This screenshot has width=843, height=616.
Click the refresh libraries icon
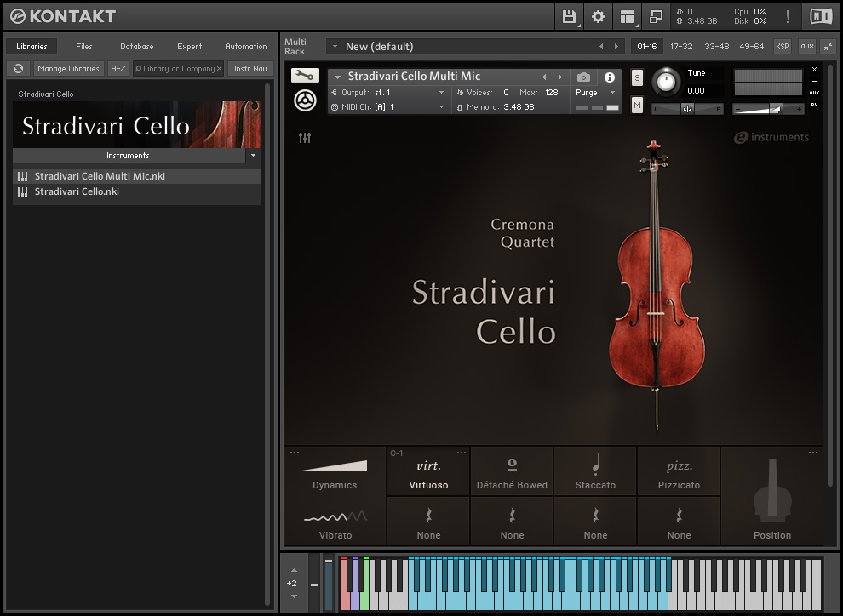point(18,68)
